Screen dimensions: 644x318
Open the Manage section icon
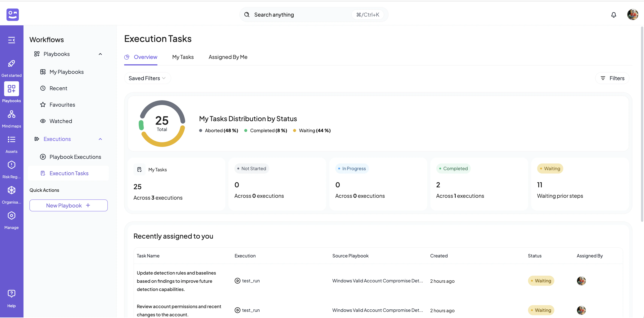(12, 215)
